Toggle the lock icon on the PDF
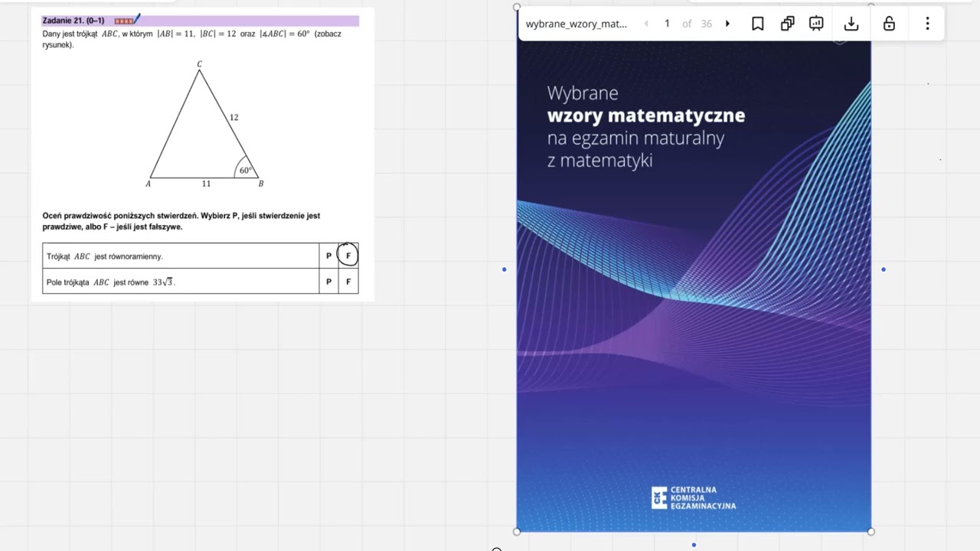Viewport: 980px width, 551px height. (889, 24)
